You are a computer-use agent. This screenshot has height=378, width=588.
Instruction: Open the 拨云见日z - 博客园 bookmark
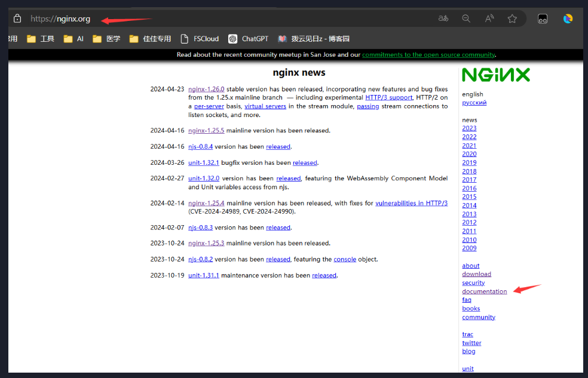coord(314,39)
